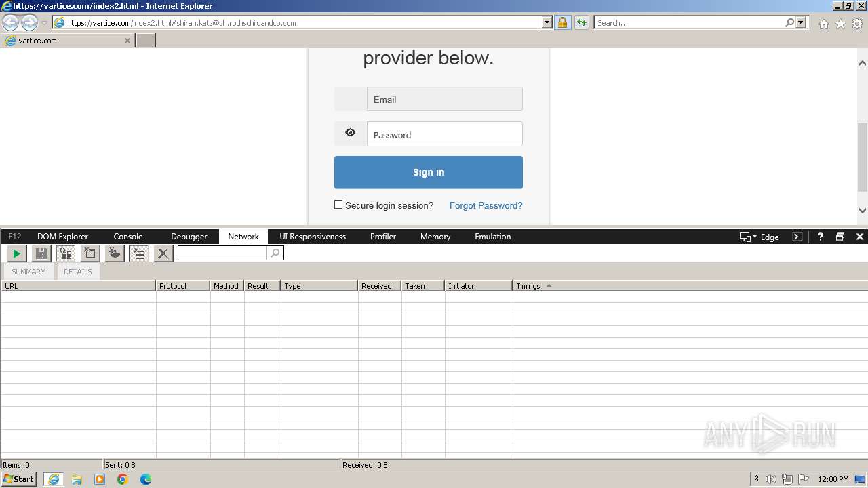The width and height of the screenshot is (868, 488).
Task: Toggle password visibility eye icon
Action: [x=350, y=134]
